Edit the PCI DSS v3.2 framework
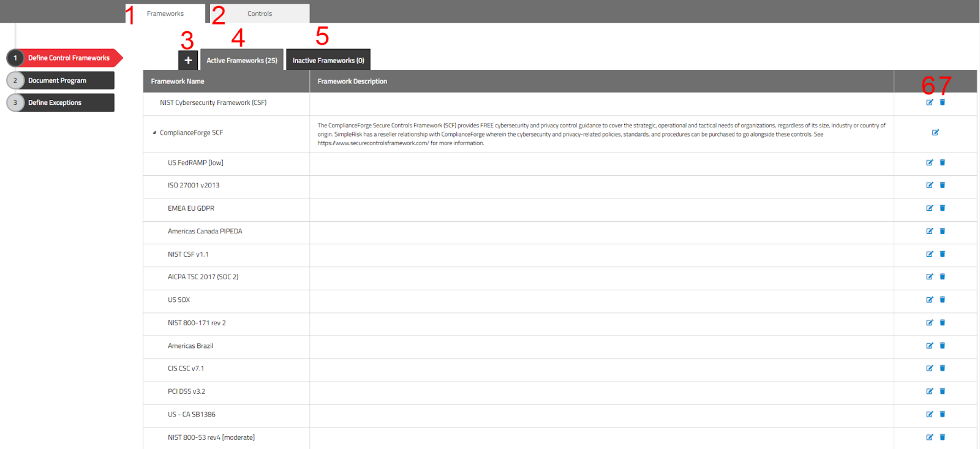The height and width of the screenshot is (449, 980). 929,391
